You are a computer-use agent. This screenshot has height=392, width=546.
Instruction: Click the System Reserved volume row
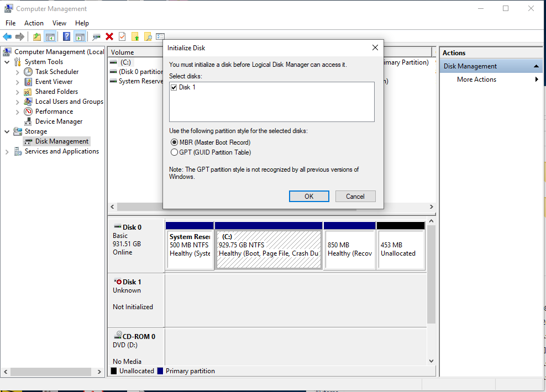click(x=136, y=81)
